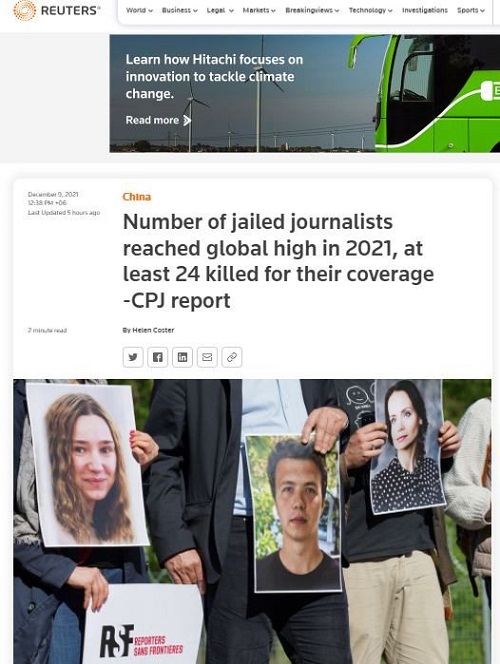Share article on LinkedIn
500x664 pixels.
[182, 357]
